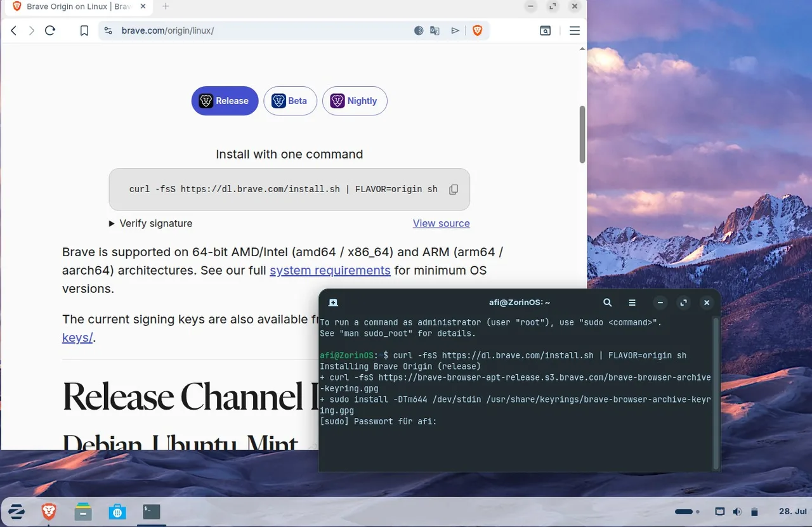Open the terminal hamburger menu

tap(632, 303)
